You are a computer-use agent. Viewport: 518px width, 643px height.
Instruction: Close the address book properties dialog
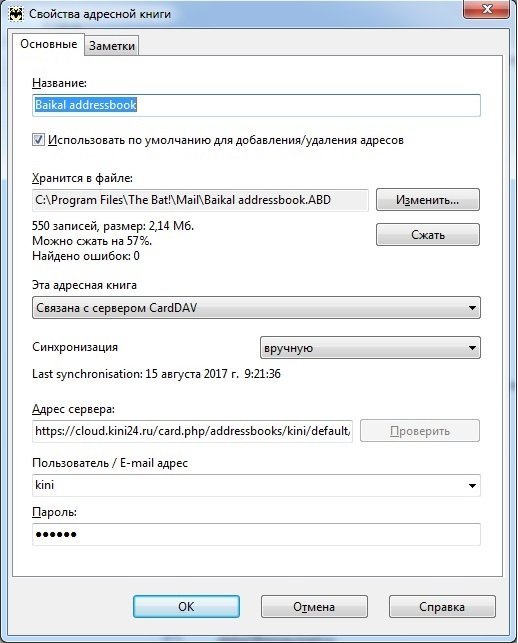pos(487,9)
